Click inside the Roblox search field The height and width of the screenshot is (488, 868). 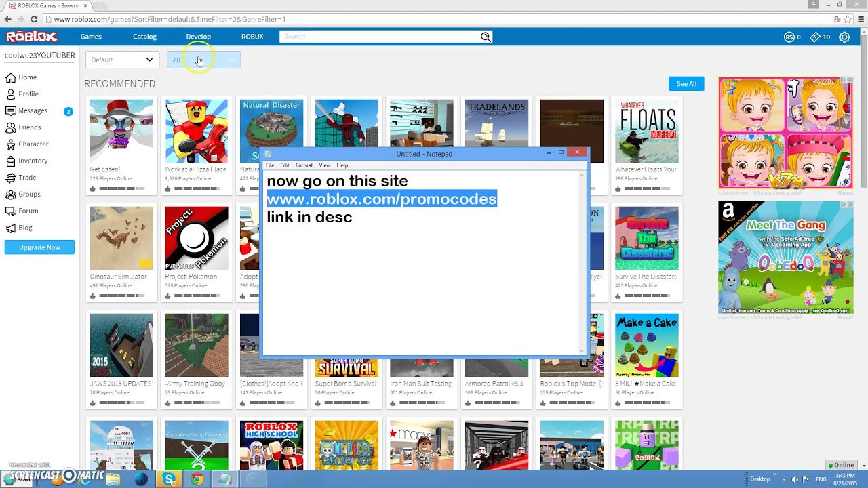[380, 37]
